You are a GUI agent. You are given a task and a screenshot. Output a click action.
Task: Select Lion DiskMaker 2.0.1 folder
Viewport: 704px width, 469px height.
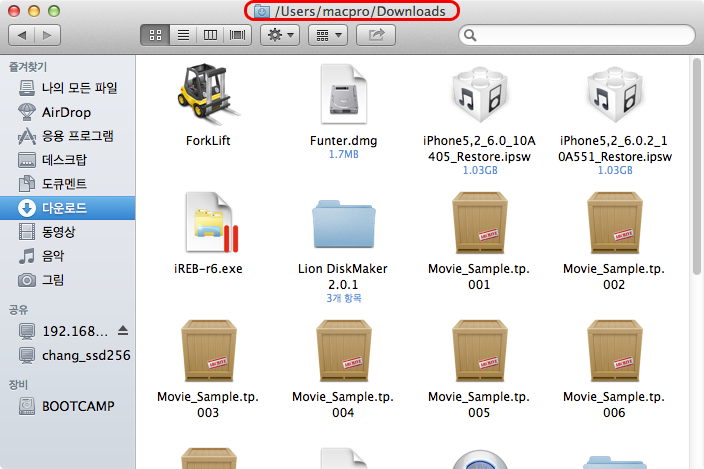(x=343, y=224)
